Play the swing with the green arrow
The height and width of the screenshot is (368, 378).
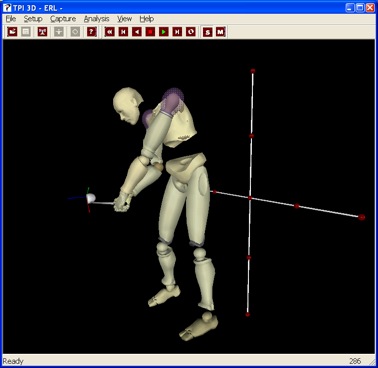(164, 32)
